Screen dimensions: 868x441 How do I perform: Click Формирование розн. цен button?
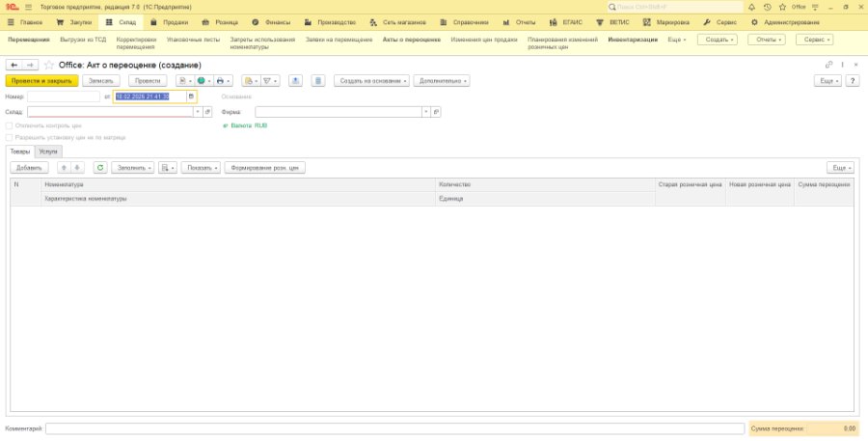(x=264, y=167)
